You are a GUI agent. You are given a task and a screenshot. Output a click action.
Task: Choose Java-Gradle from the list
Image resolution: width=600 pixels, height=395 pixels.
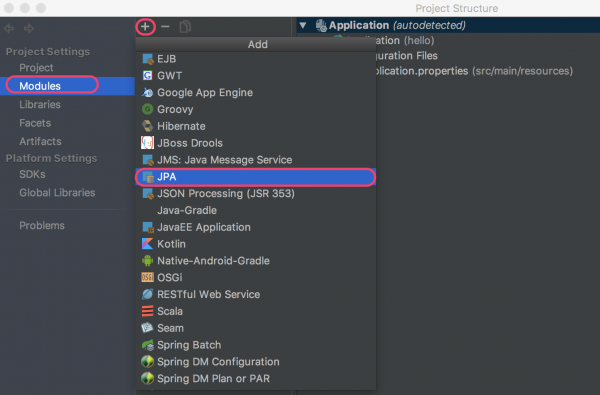click(x=256, y=211)
